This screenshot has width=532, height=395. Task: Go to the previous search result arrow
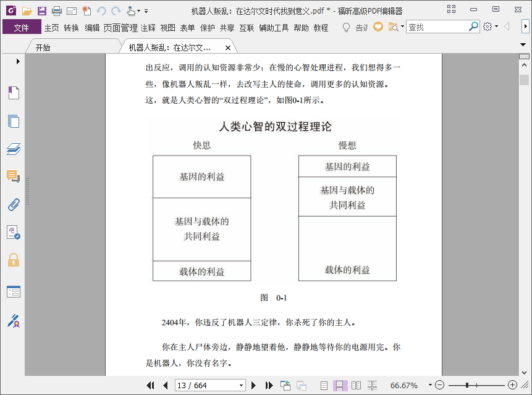[507, 27]
